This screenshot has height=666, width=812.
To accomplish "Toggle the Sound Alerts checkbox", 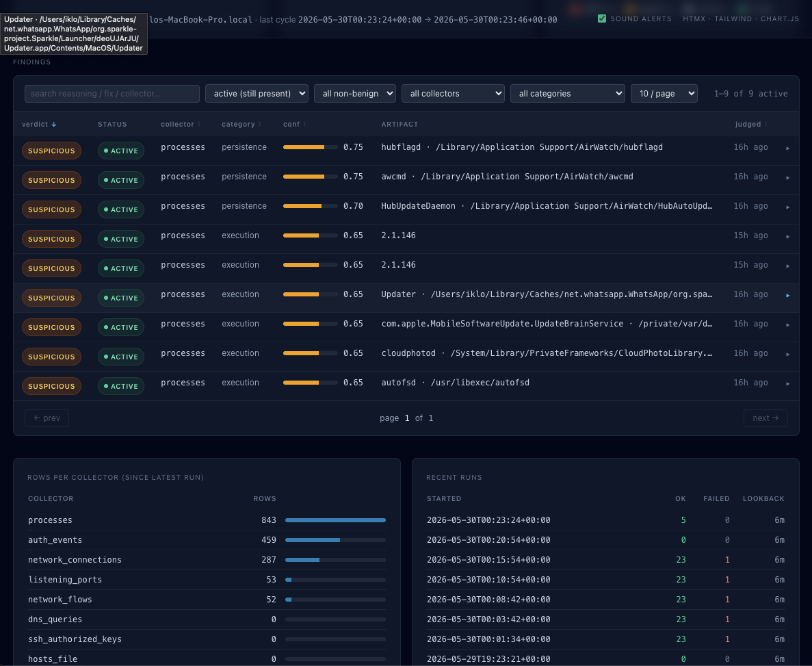I will coord(602,18).
